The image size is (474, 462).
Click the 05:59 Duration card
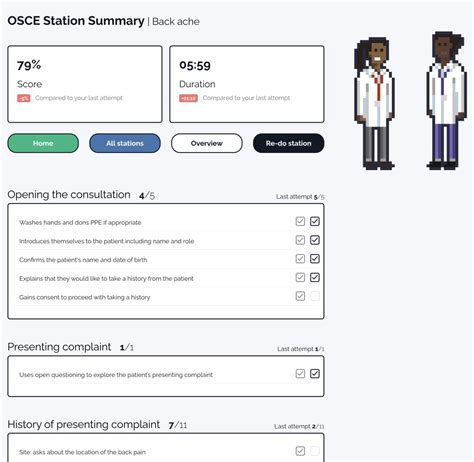tap(247, 84)
